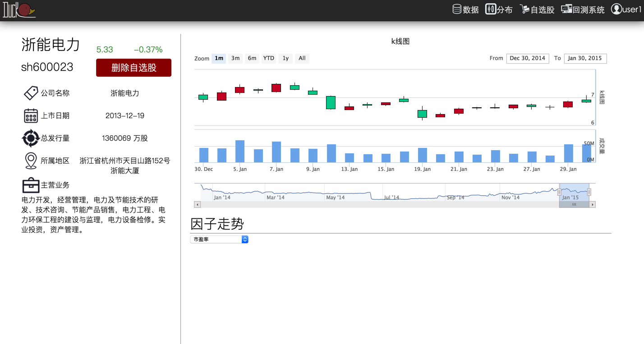Click the stock code sh600023
644x344 pixels.
(47, 67)
